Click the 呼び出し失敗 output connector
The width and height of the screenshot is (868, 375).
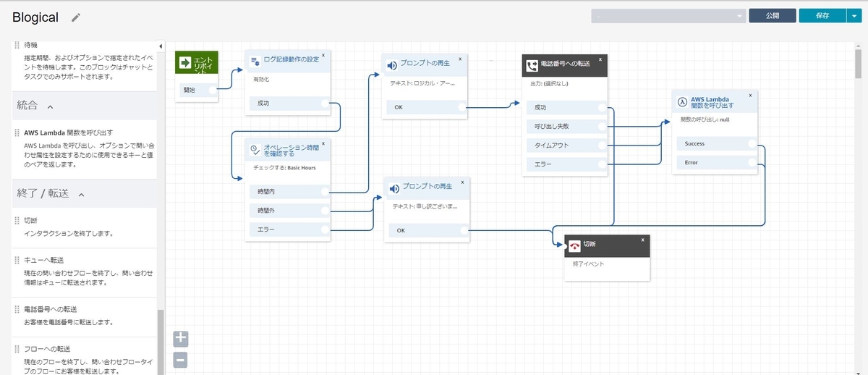[x=601, y=126]
